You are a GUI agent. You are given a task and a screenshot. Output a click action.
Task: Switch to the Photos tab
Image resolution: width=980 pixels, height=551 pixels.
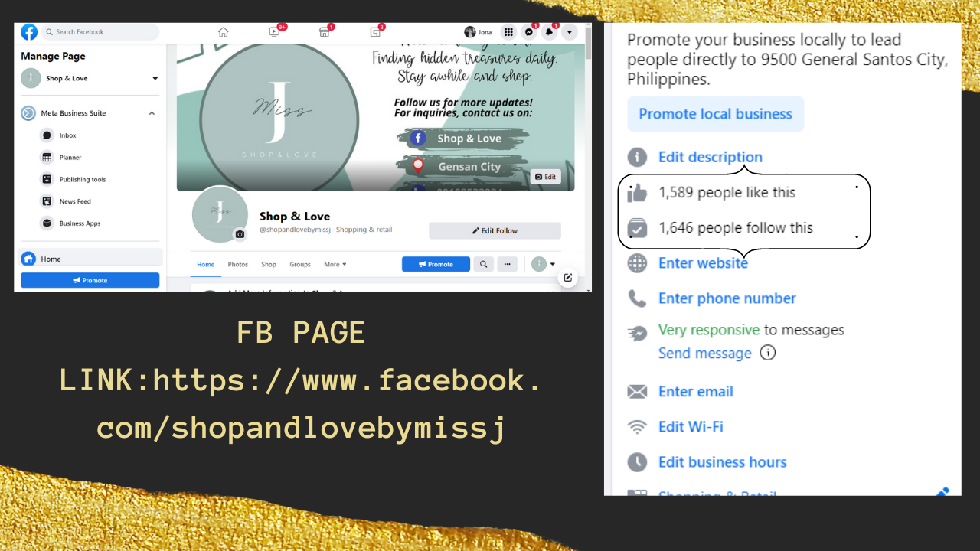pyautogui.click(x=238, y=265)
